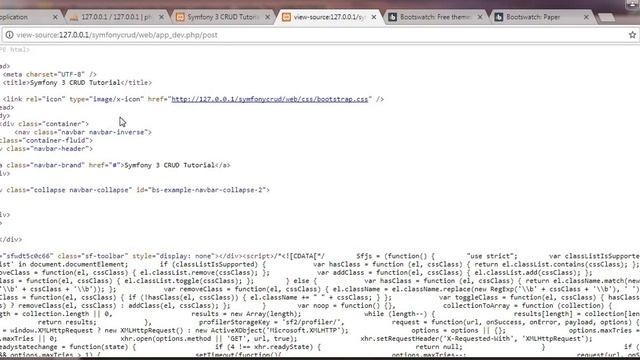Click the phpMyAdmin tab favicon
The height and width of the screenshot is (360, 640).
point(74,17)
